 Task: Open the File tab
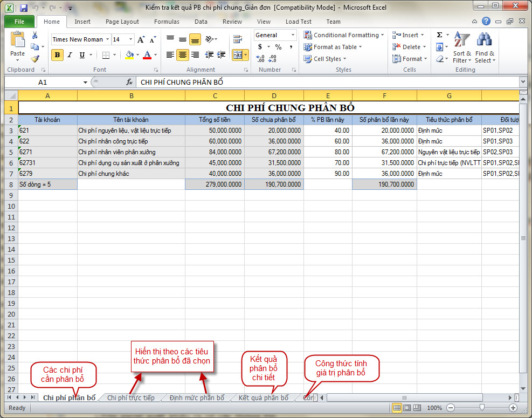19,22
